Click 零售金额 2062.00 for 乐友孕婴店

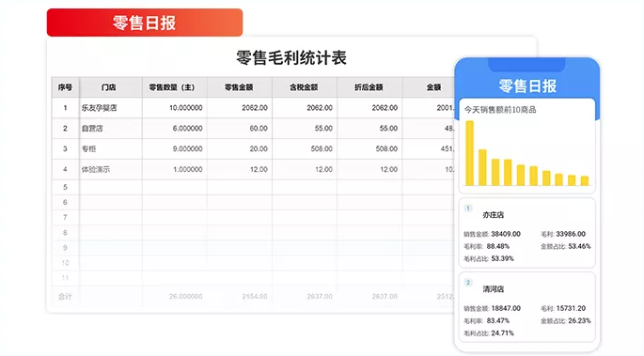click(x=255, y=108)
